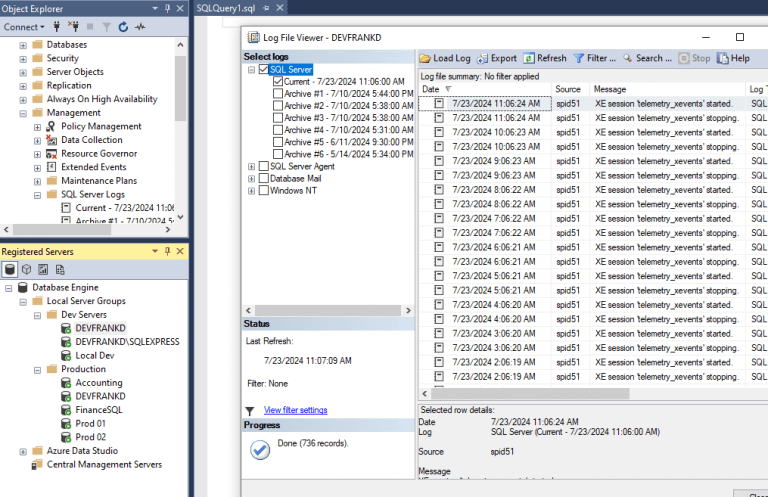Select DEVFRANKD\SQLEXPRESS registered server
The image size is (768, 497).
(x=127, y=342)
